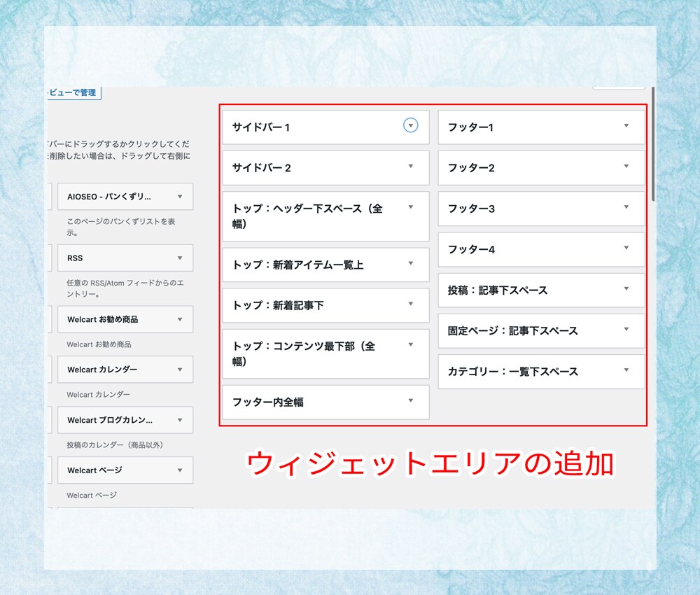Expand トップ：新着記事下 area arrow
Viewport: 700px width, 595px height.
point(410,304)
